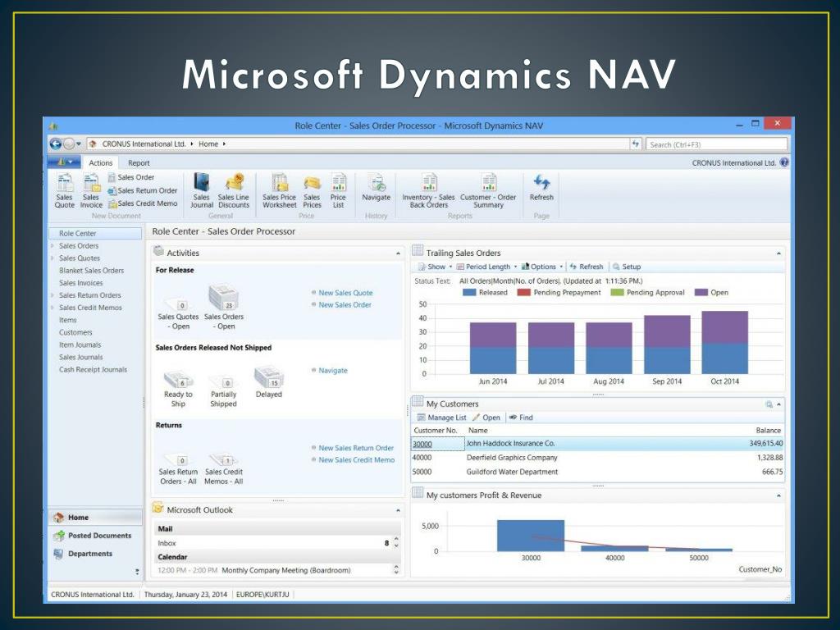Open Customers in navigation pane
This screenshot has width=840, height=630.
coord(75,333)
